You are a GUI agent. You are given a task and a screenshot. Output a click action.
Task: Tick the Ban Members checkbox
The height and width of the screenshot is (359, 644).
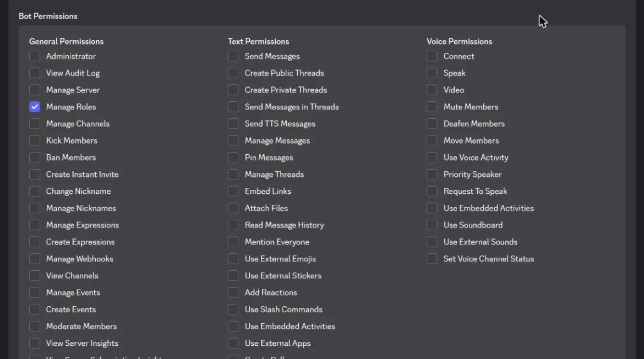tap(35, 157)
